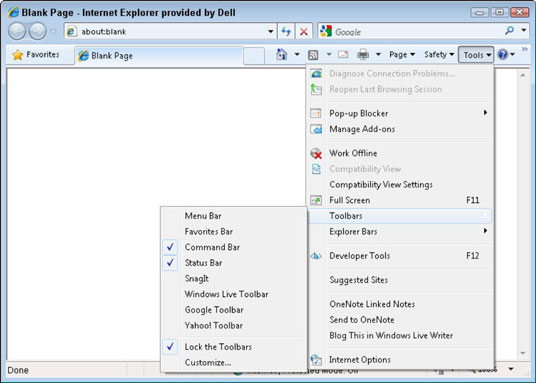Open the Customize... toolbars option
536x383 pixels.
pyautogui.click(x=234, y=363)
